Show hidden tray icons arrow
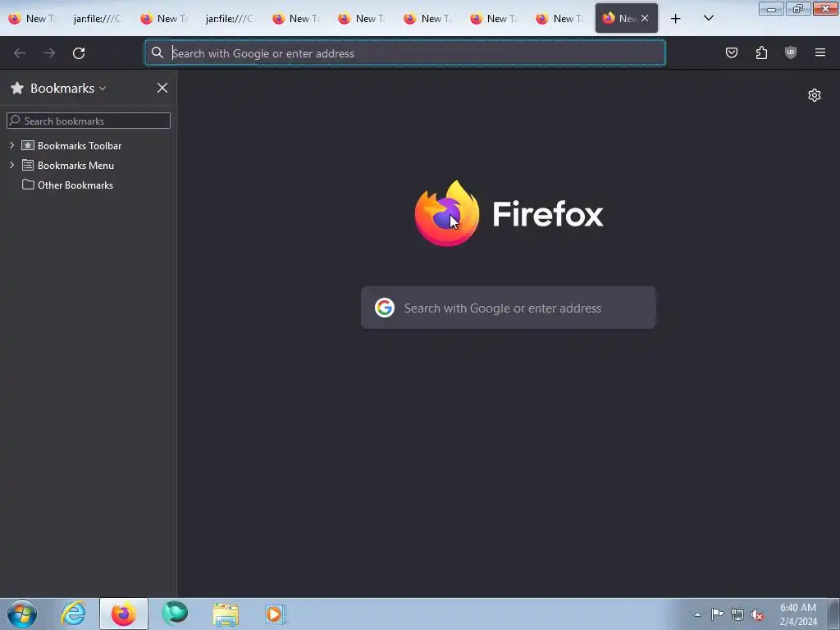Screen dimensions: 840x630 pos(697,614)
